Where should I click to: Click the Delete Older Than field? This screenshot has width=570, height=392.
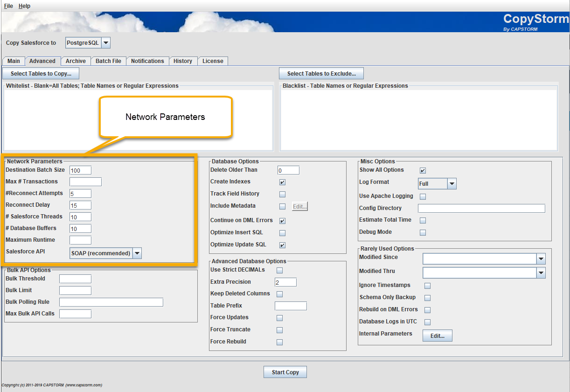click(x=288, y=170)
